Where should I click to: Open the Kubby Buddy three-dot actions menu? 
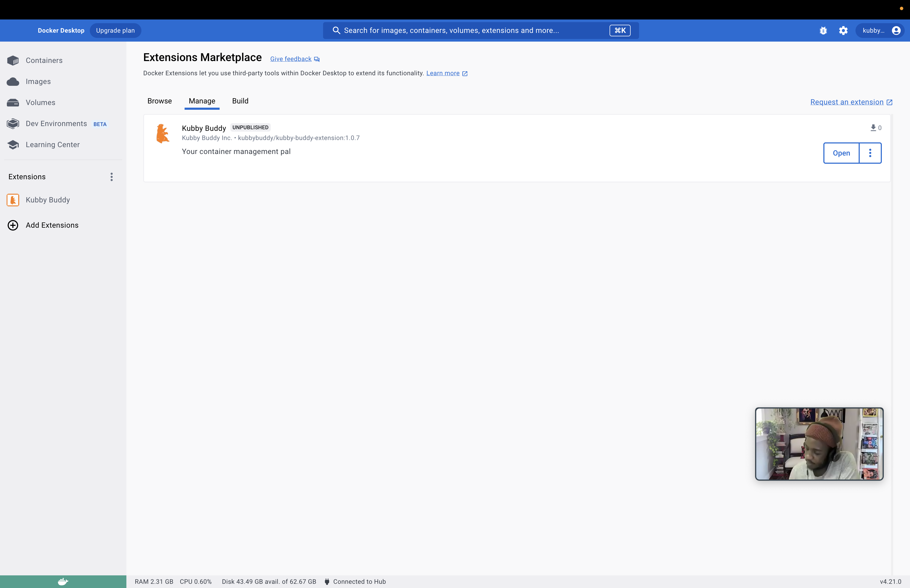(870, 153)
